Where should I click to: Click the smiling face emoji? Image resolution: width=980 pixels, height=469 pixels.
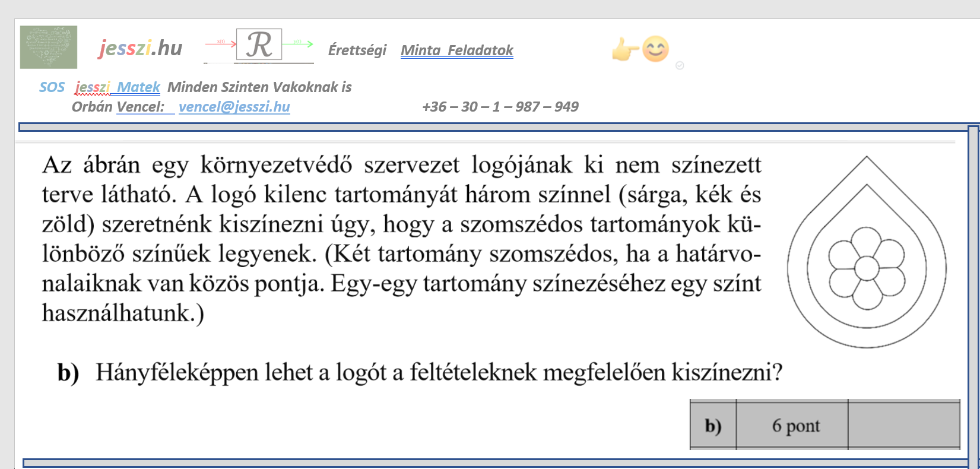click(656, 49)
